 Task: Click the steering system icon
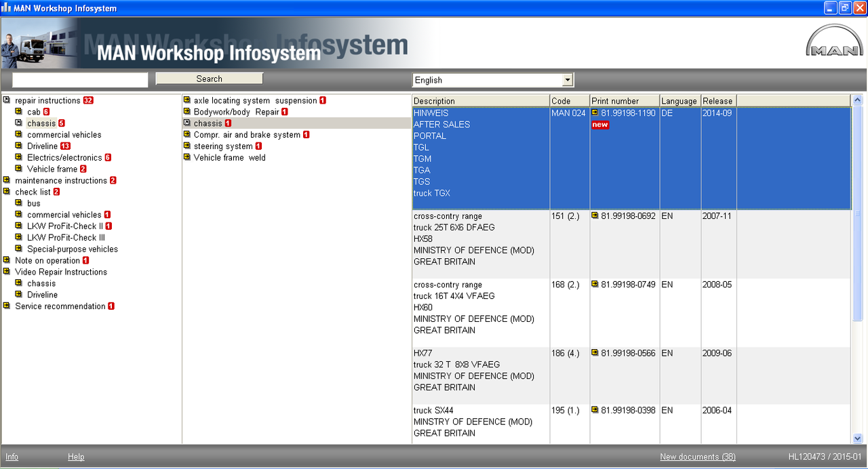point(186,146)
